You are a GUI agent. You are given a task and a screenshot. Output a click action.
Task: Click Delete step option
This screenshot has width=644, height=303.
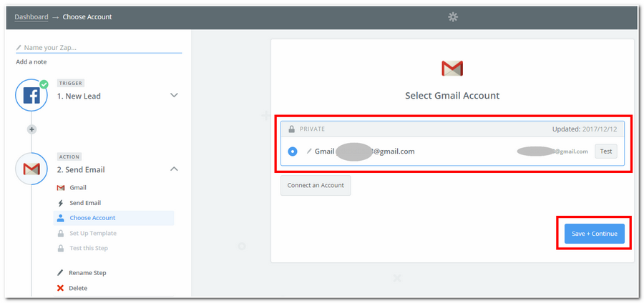click(x=78, y=288)
